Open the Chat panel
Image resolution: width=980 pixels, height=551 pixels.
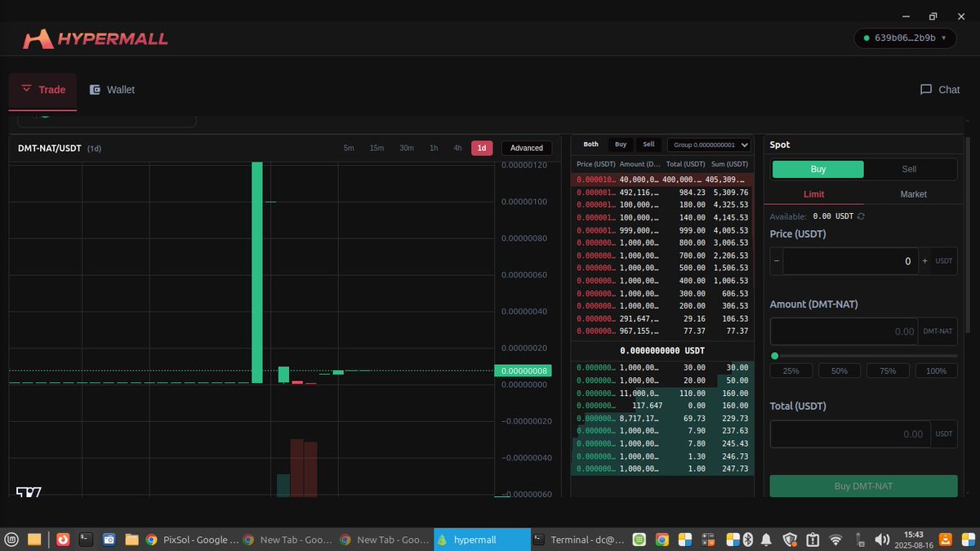click(940, 90)
